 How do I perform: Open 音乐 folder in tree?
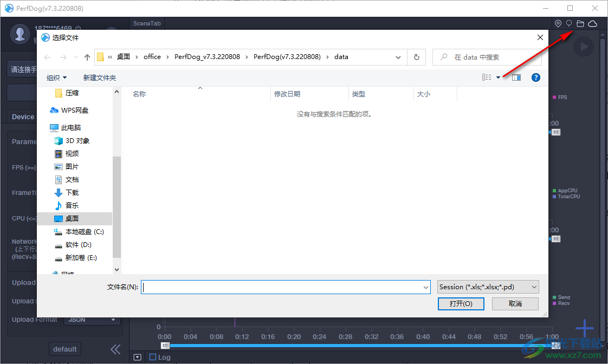(x=72, y=205)
